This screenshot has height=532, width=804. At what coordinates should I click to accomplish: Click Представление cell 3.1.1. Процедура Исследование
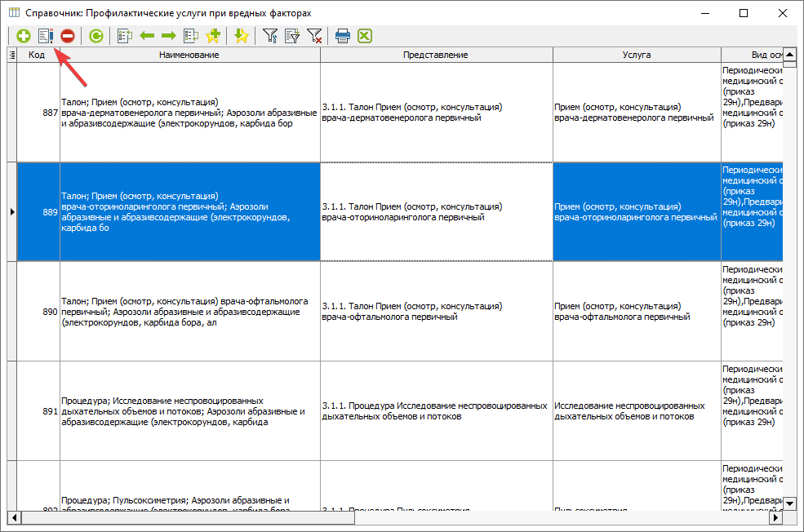[x=437, y=411]
